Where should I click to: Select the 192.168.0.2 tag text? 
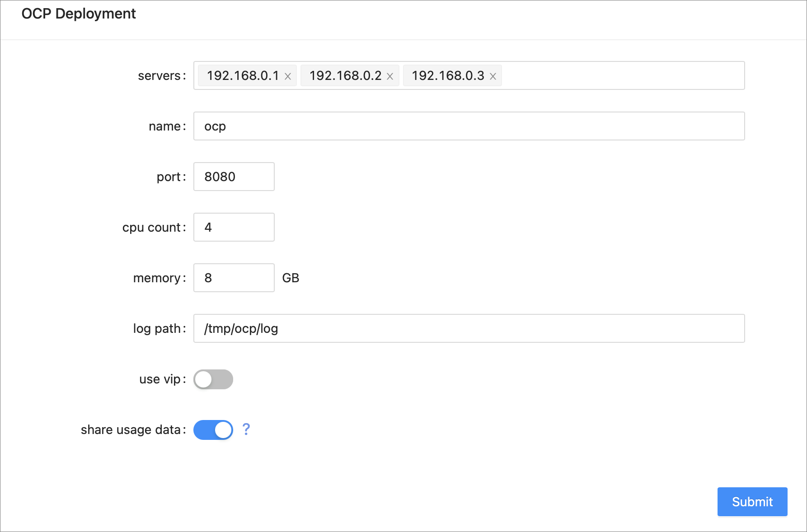tap(345, 75)
